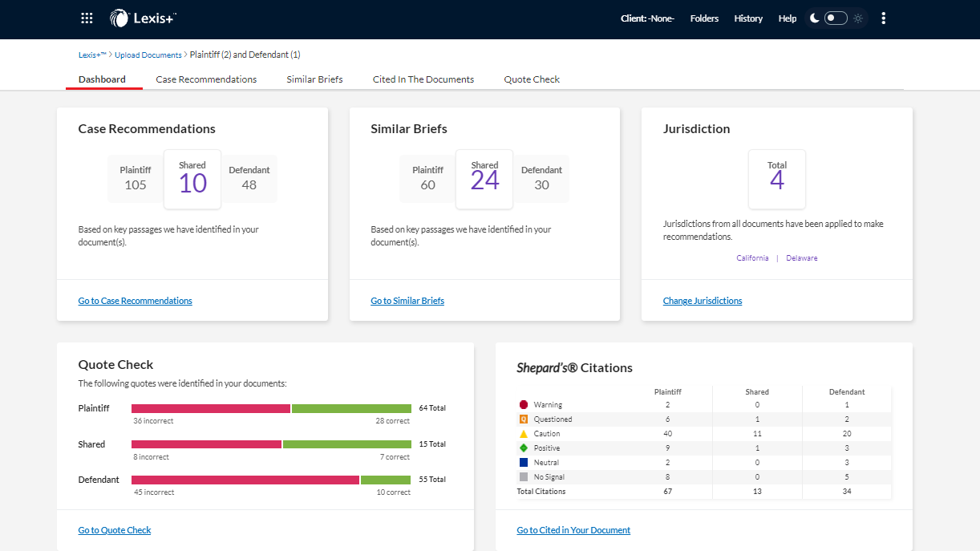
Task: Click the moon dark mode icon
Action: click(814, 18)
